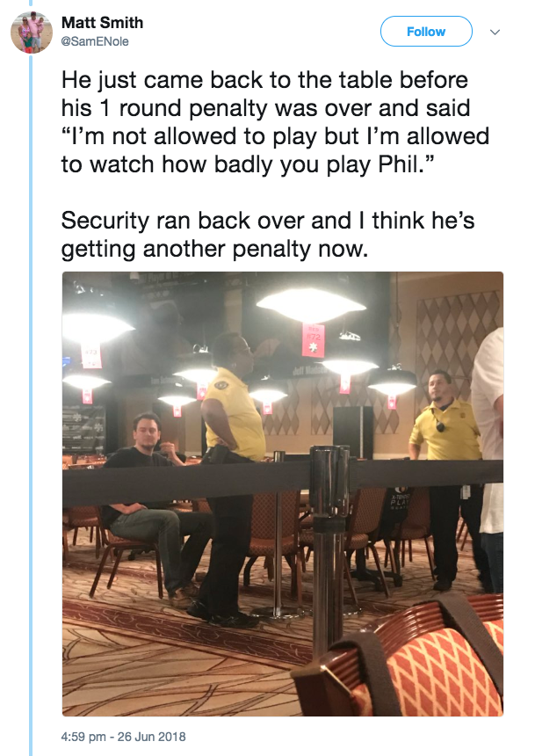Click the standing guard in yellow shirt
Screen dimensions: 535x756
click(x=233, y=477)
